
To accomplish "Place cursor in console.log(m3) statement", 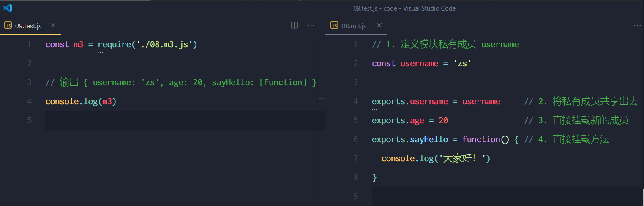I will tap(80, 102).
